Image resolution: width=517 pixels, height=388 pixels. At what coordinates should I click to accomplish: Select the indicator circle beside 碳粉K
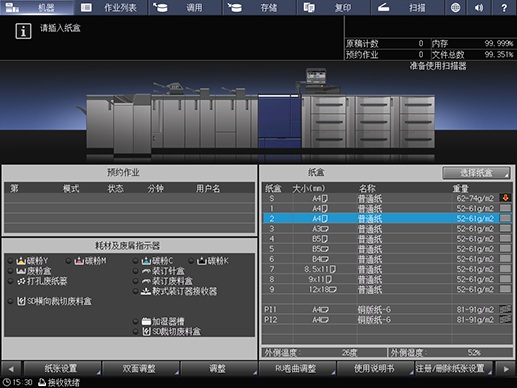tap(191, 261)
